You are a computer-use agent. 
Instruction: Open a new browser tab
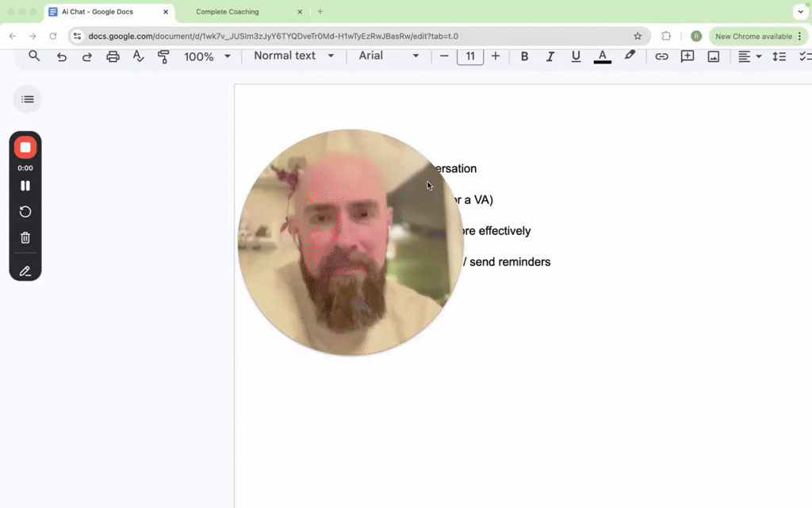(320, 11)
